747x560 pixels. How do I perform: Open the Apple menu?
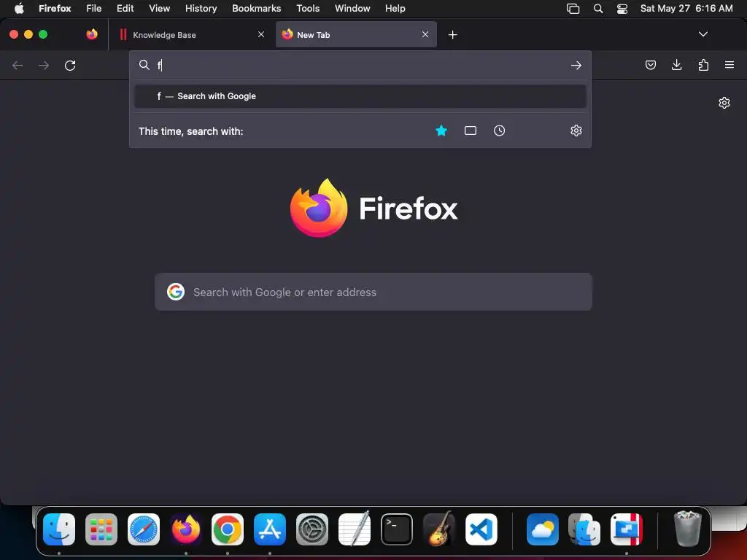[x=19, y=9]
